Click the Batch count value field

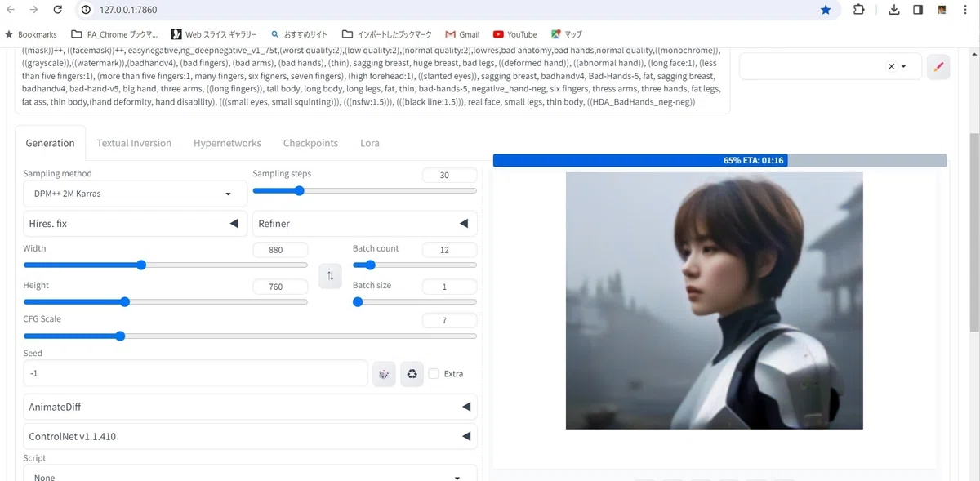tap(449, 250)
